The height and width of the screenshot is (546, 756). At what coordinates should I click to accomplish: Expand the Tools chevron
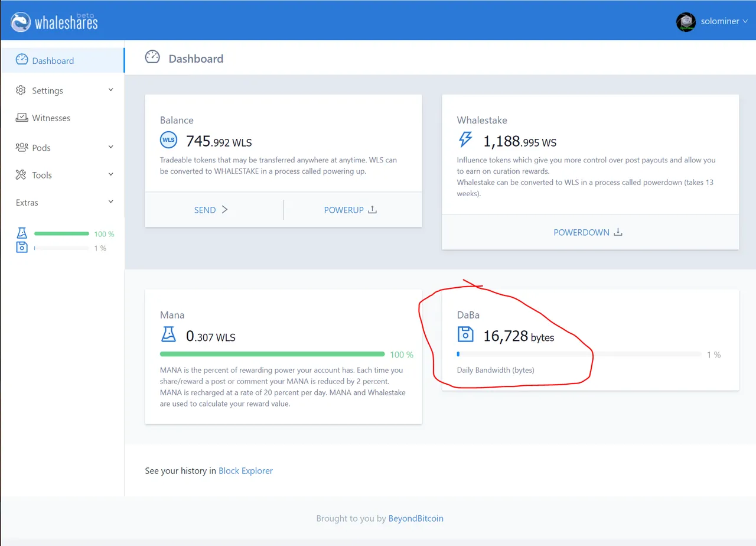click(x=110, y=174)
